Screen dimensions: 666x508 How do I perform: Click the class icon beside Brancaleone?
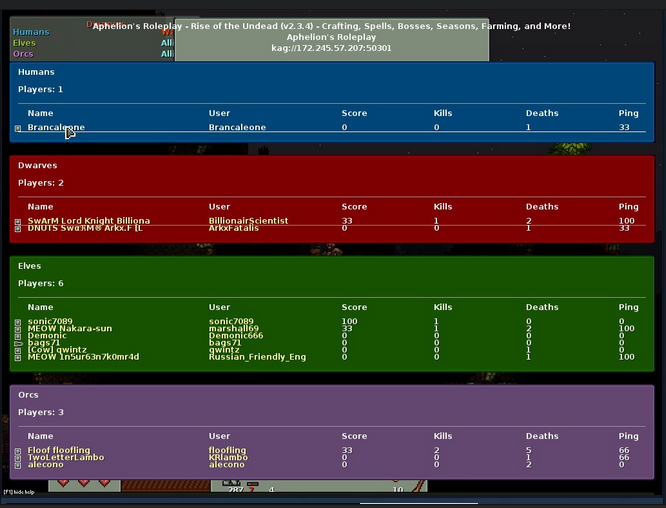pyautogui.click(x=18, y=128)
